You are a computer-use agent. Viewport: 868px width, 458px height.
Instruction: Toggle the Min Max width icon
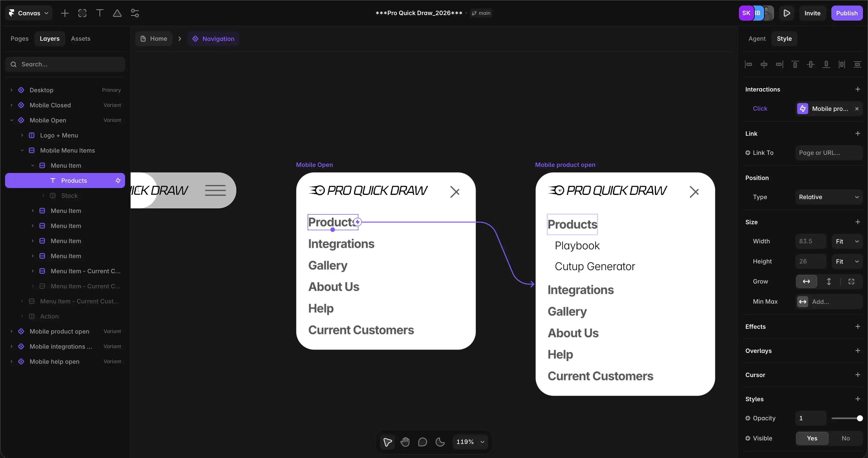[803, 302]
